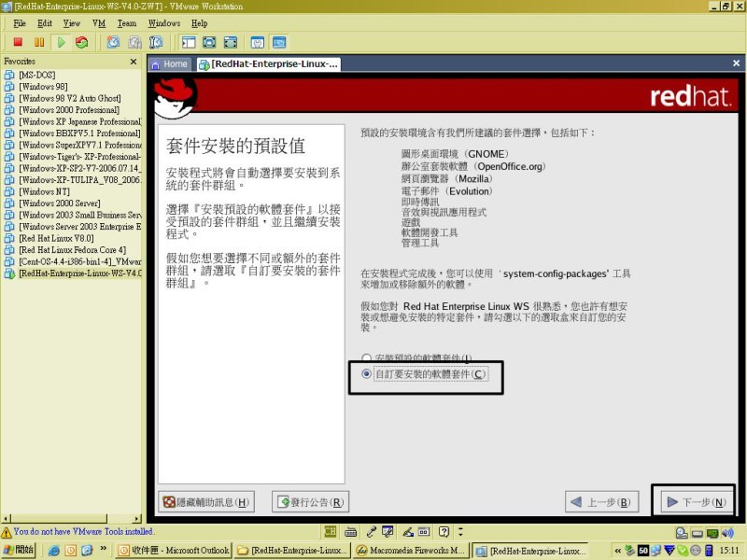Click the Favorites panel horizontal scrollbar

pyautogui.click(x=59, y=518)
